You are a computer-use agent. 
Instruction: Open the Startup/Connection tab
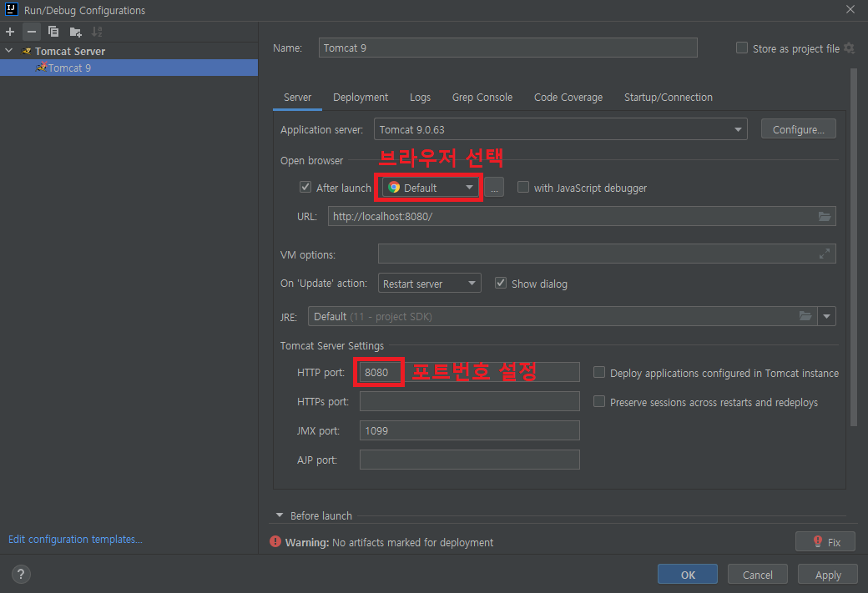(669, 98)
